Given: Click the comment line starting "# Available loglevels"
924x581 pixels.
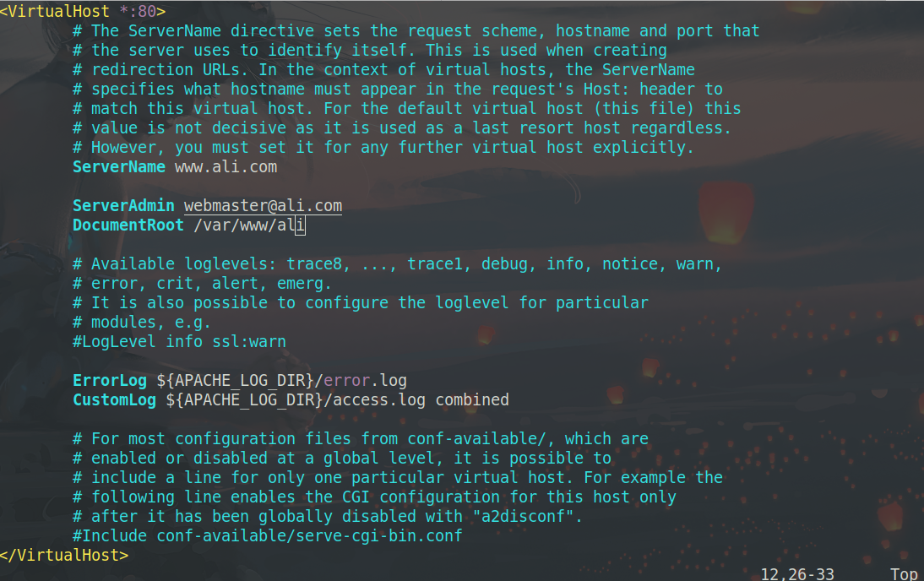Looking at the screenshot, I should (x=397, y=264).
